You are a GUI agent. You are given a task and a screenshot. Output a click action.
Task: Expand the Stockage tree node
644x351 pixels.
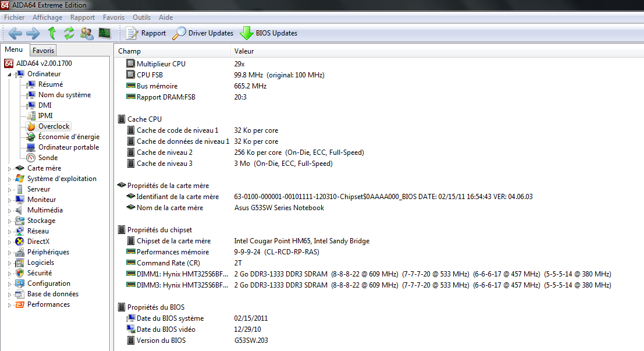click(9, 221)
